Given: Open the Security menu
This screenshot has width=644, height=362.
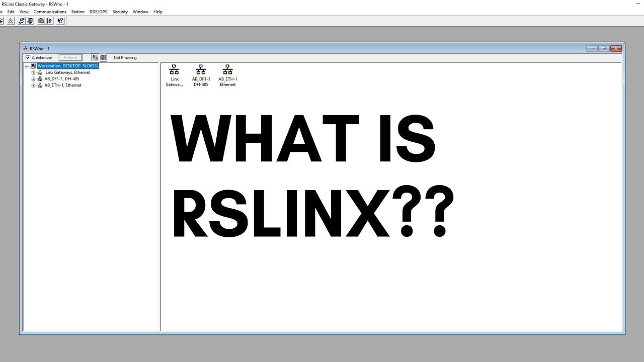Looking at the screenshot, I should 120,12.
